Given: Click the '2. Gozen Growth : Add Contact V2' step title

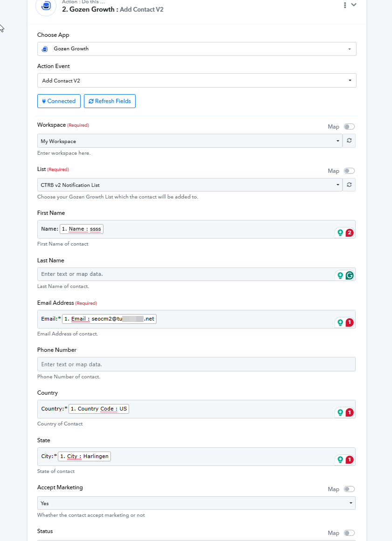Looking at the screenshot, I should click(113, 9).
